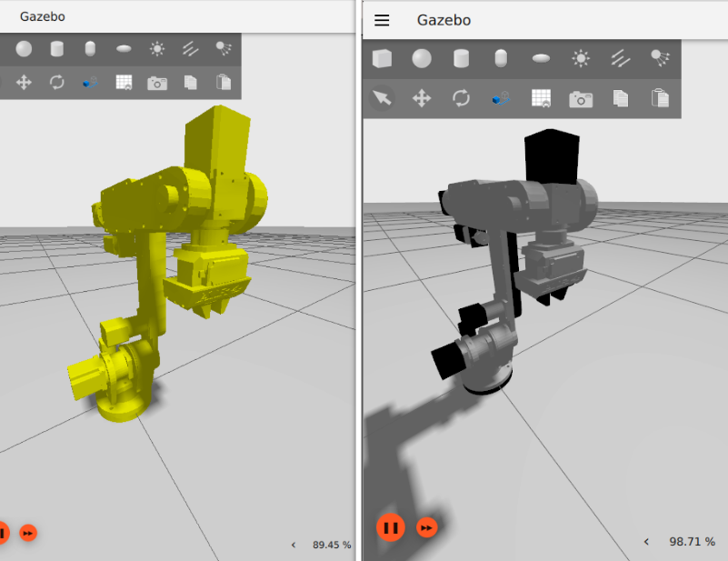Add a cylinder using right window toolbar

point(462,59)
